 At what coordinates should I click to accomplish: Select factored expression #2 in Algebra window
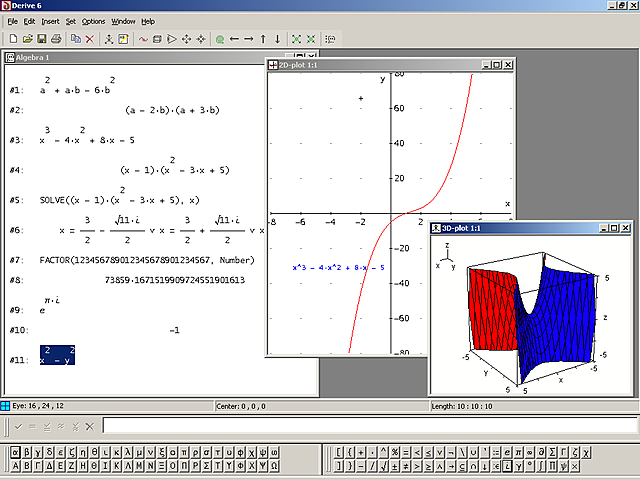(172, 110)
